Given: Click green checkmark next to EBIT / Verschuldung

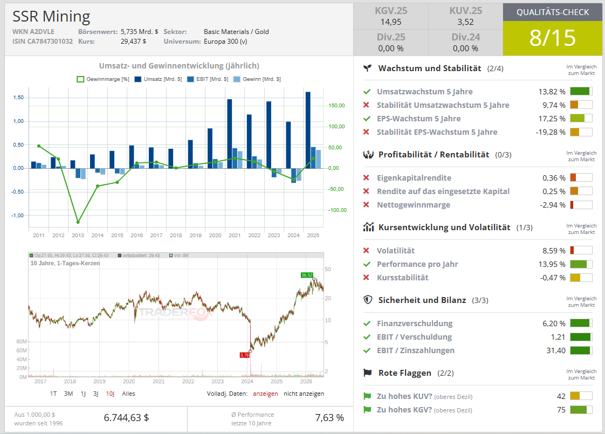Looking at the screenshot, I should 367,337.
